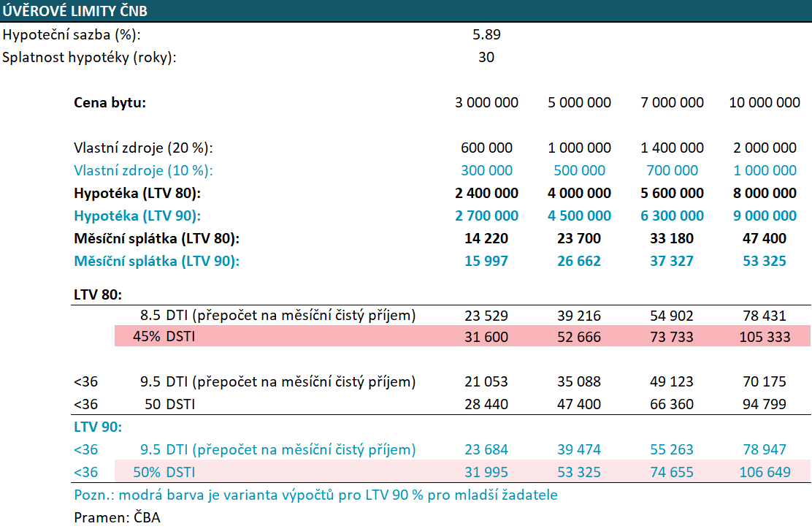The width and height of the screenshot is (812, 529).
Task: Click the blue own funds value 700 000
Action: pyautogui.click(x=672, y=170)
